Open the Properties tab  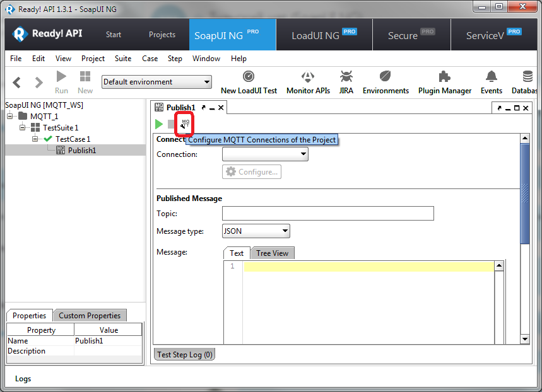point(30,315)
